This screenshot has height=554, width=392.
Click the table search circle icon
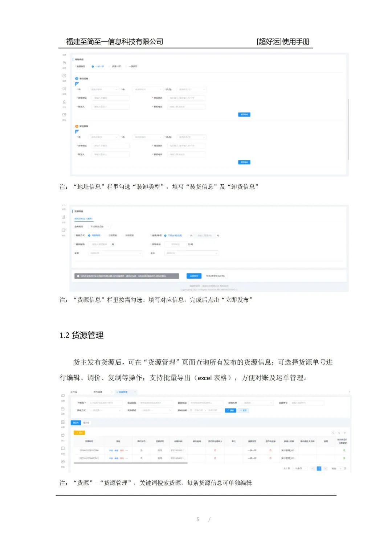pos(333,433)
